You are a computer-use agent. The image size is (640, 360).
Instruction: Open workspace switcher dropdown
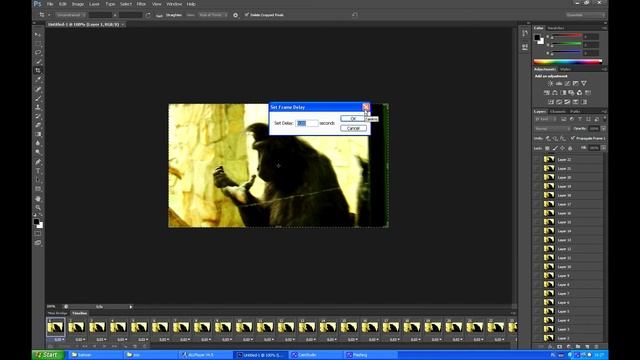pos(585,15)
